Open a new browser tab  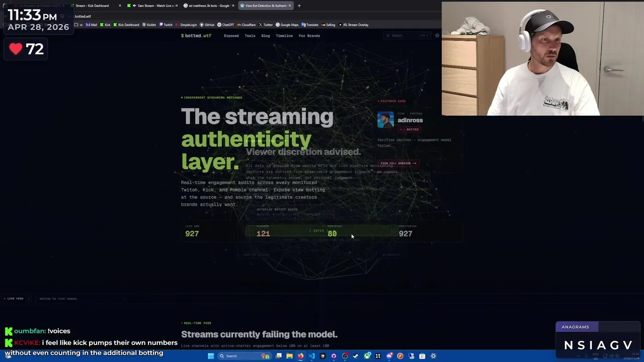[x=299, y=6]
